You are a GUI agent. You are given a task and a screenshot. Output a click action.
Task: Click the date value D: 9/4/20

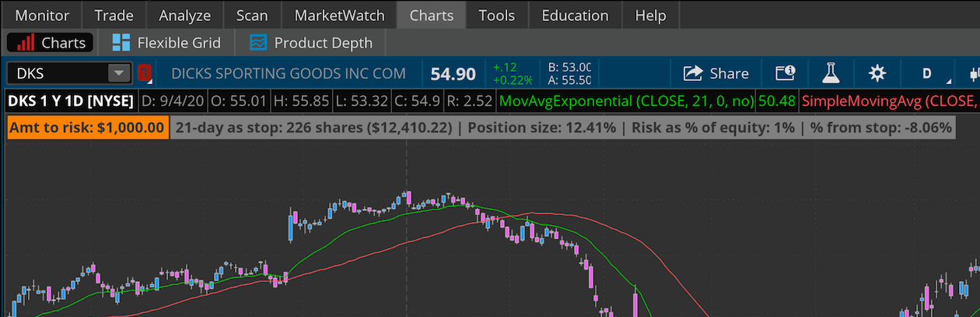[173, 100]
